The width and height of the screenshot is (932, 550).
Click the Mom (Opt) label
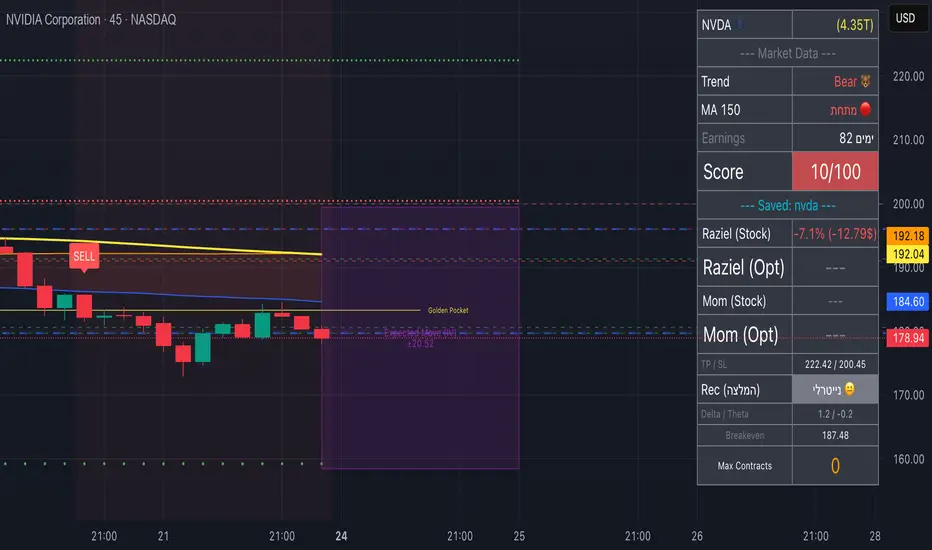(x=740, y=335)
